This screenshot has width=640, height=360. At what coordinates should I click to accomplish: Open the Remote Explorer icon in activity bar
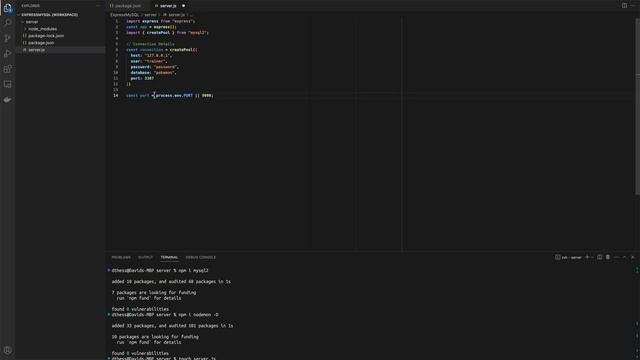pyautogui.click(x=7, y=84)
